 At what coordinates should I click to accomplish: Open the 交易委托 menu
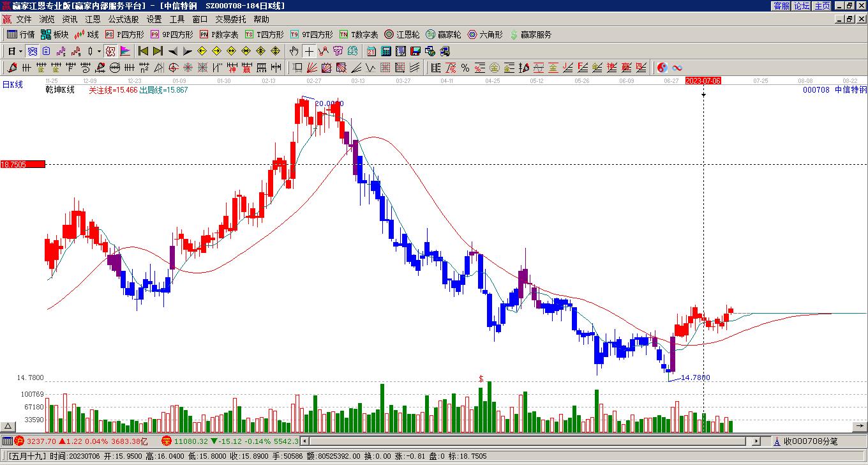(230, 20)
